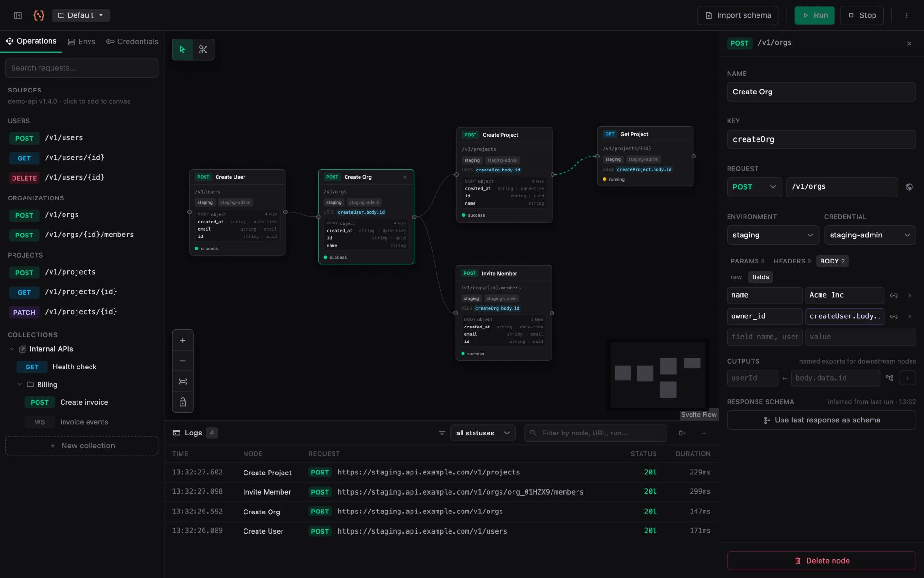The height and width of the screenshot is (578, 924).
Task: Collapse the Internal APIs collection
Action: pyautogui.click(x=12, y=349)
